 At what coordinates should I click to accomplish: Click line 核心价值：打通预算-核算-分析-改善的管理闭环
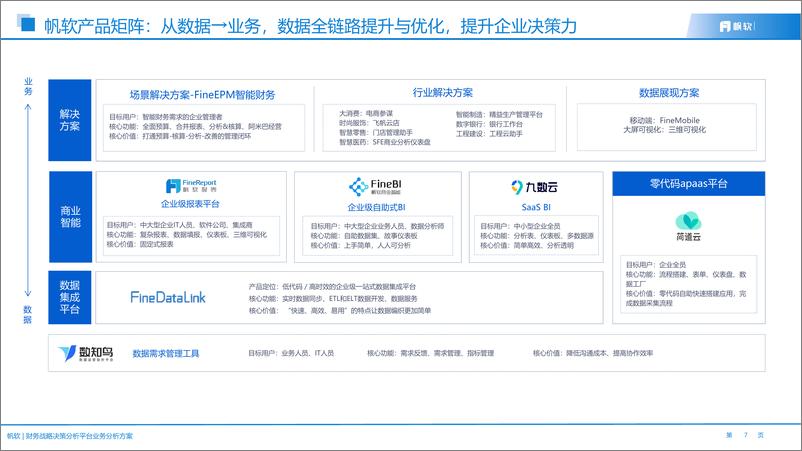click(x=180, y=136)
